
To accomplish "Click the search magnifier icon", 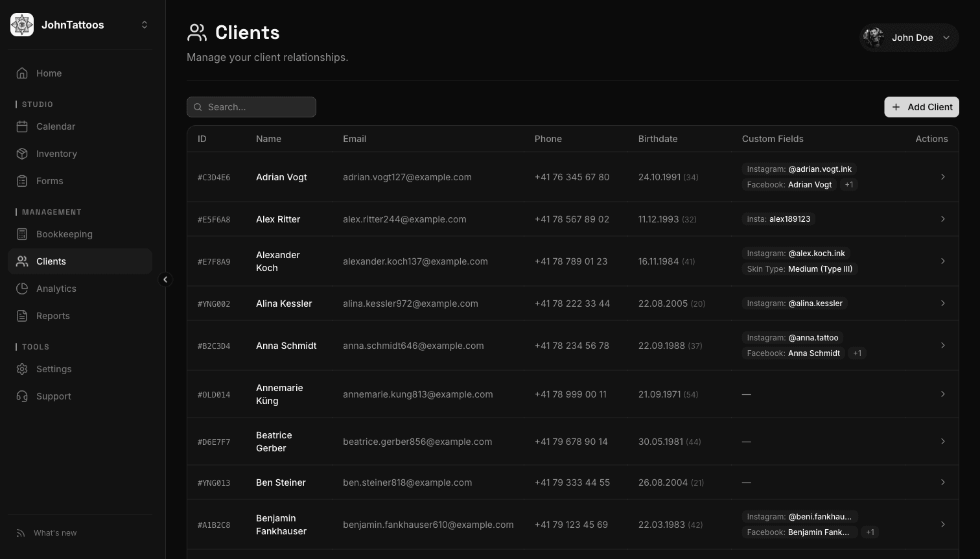I will (198, 106).
